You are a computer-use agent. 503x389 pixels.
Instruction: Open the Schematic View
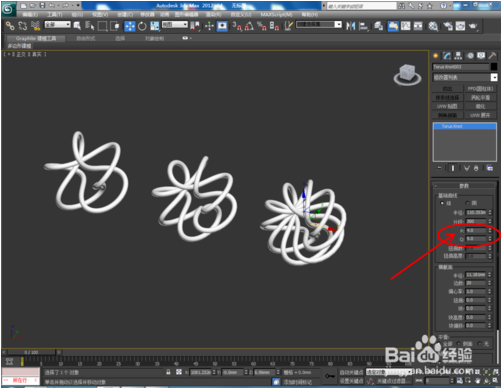coord(418,26)
